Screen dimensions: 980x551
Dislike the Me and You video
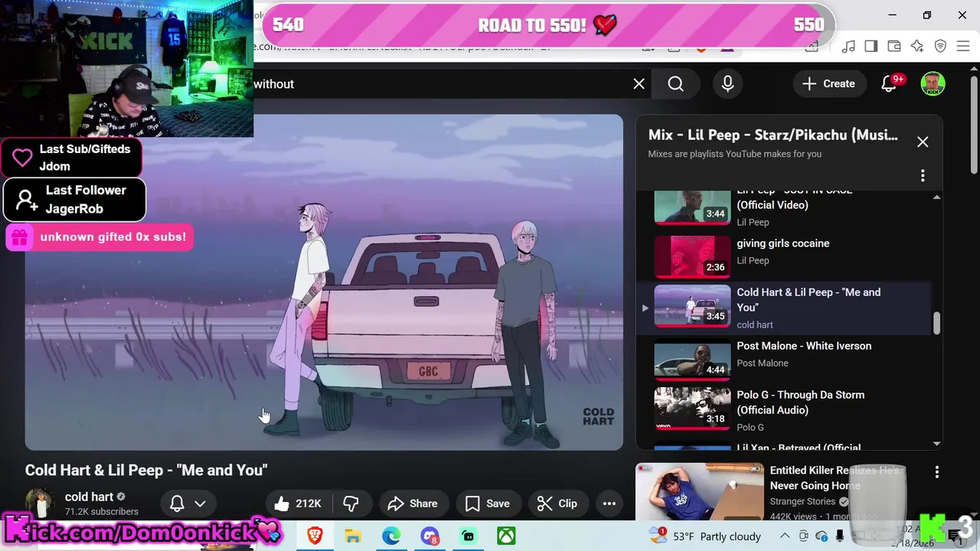click(351, 504)
